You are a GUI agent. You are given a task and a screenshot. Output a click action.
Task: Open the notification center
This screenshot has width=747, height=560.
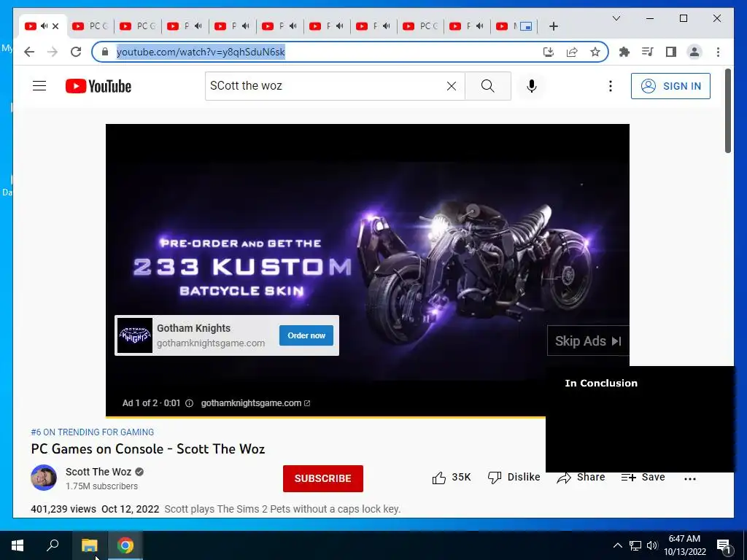click(724, 546)
